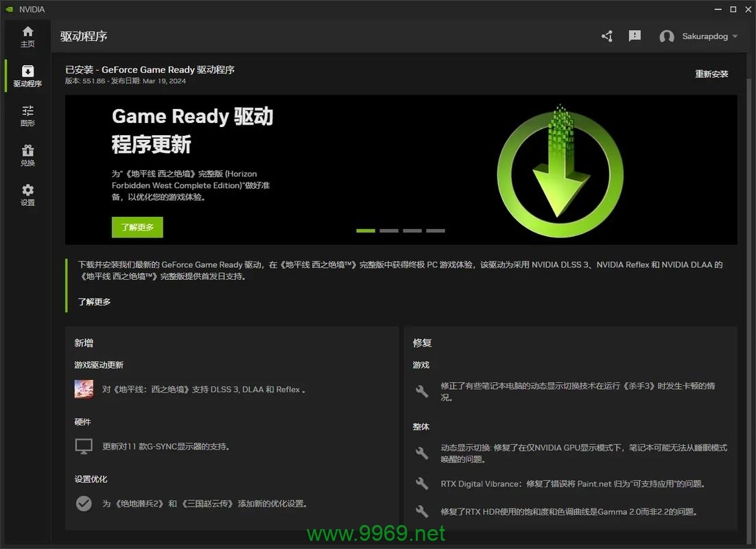The image size is (756, 549).
Task: Switch to third banner slide indicator
Action: (x=412, y=231)
